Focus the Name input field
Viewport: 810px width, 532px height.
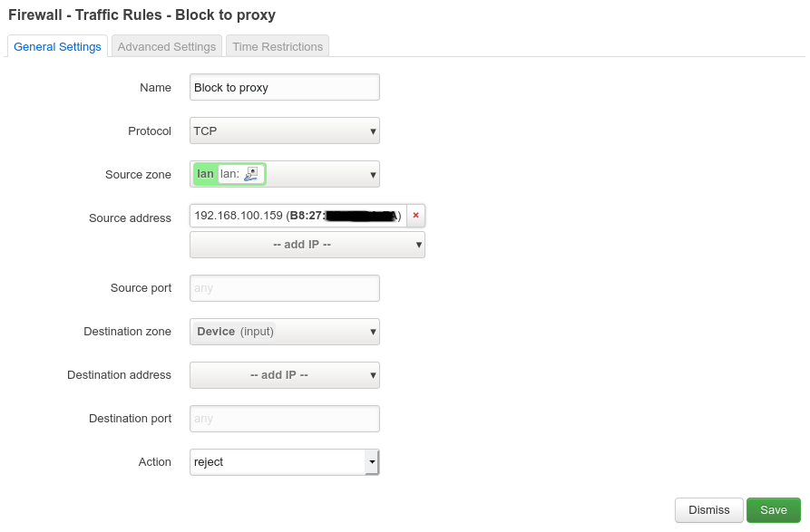pos(285,87)
